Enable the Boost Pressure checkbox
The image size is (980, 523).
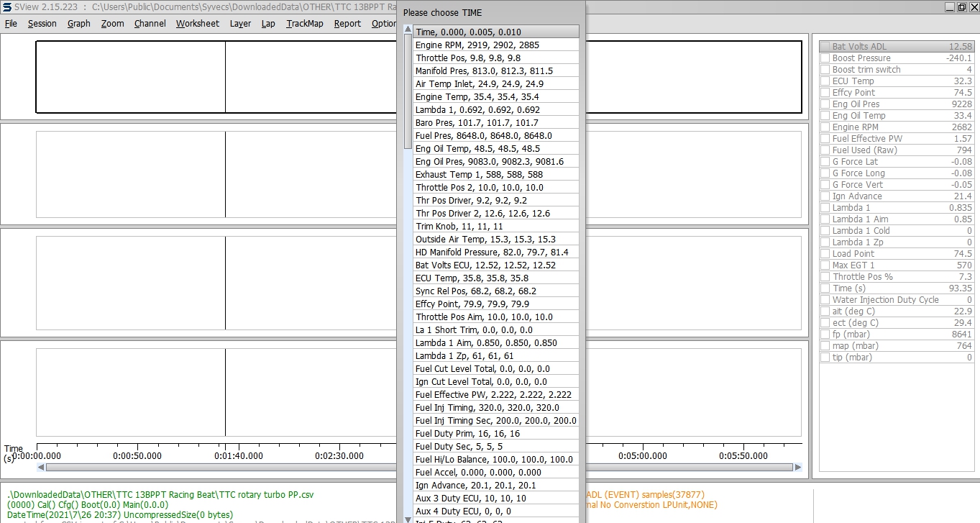(825, 58)
